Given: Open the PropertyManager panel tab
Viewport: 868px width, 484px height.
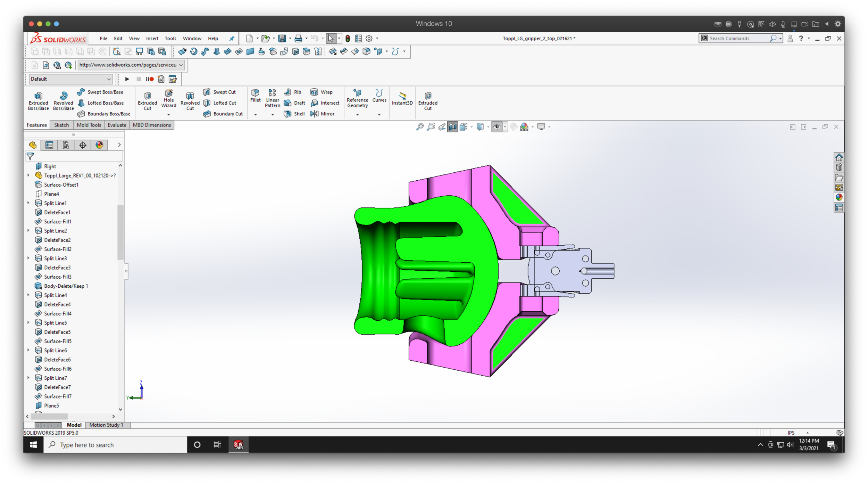Looking at the screenshot, I should click(49, 145).
